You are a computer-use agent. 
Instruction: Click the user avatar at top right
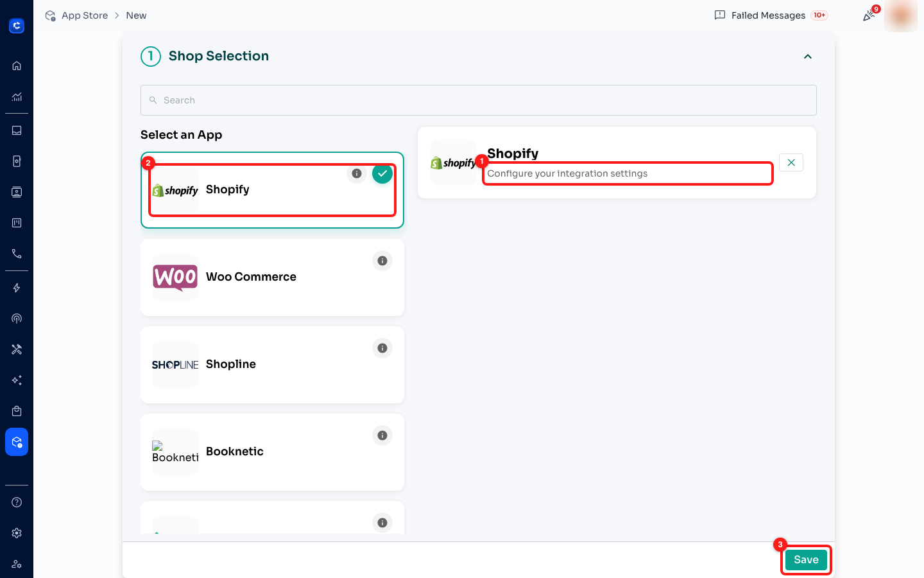[901, 15]
